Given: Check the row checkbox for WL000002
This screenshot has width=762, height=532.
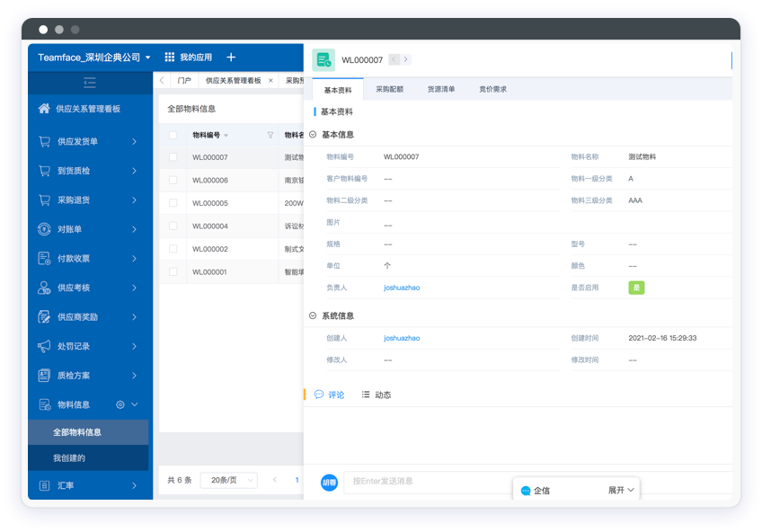Looking at the screenshot, I should 173,249.
